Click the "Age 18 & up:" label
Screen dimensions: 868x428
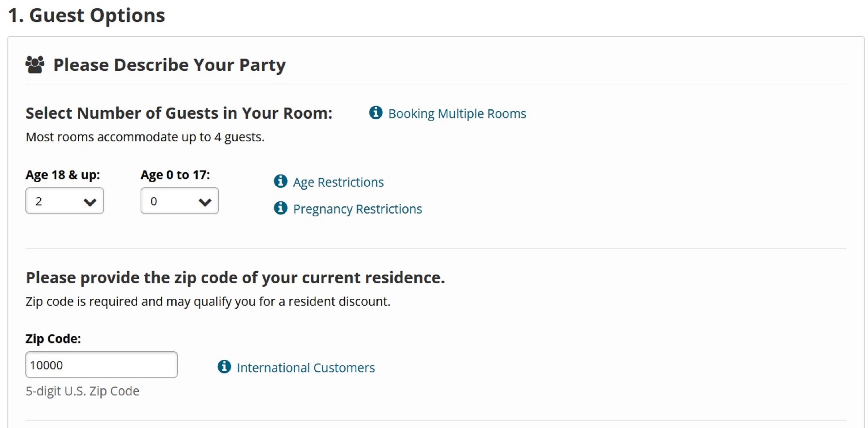pyautogui.click(x=63, y=175)
